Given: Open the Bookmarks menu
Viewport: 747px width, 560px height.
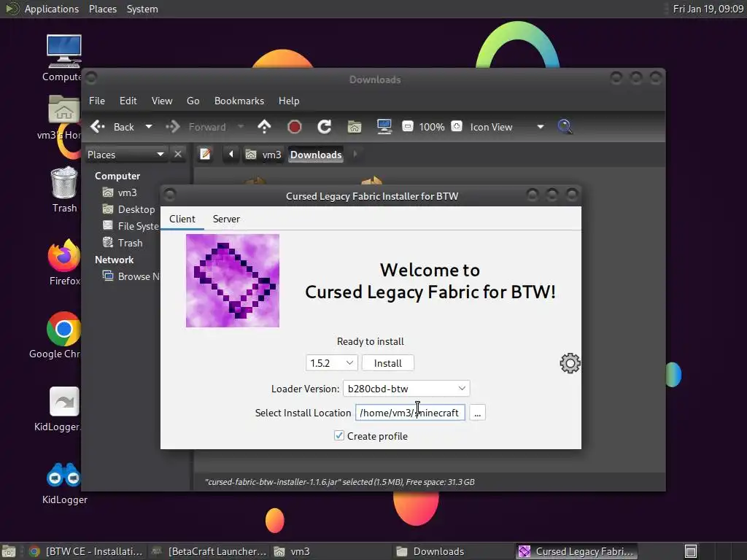Looking at the screenshot, I should coord(239,101).
